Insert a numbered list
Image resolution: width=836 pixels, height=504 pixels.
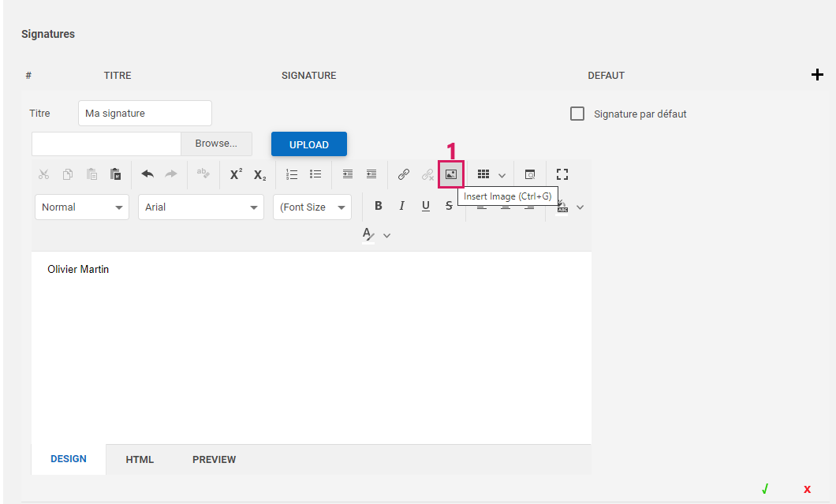click(x=292, y=174)
